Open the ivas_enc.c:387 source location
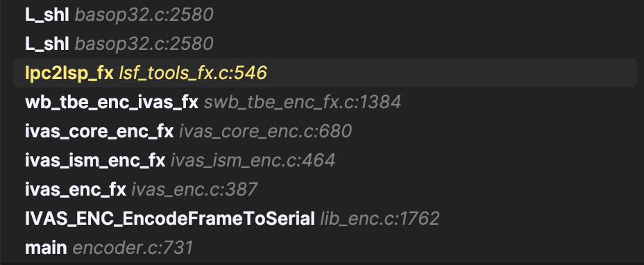The height and width of the screenshot is (265, 644). [194, 190]
